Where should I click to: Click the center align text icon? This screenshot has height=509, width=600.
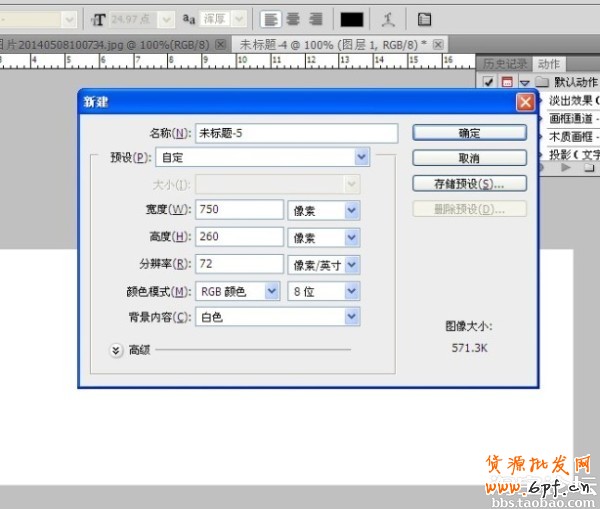click(x=293, y=19)
